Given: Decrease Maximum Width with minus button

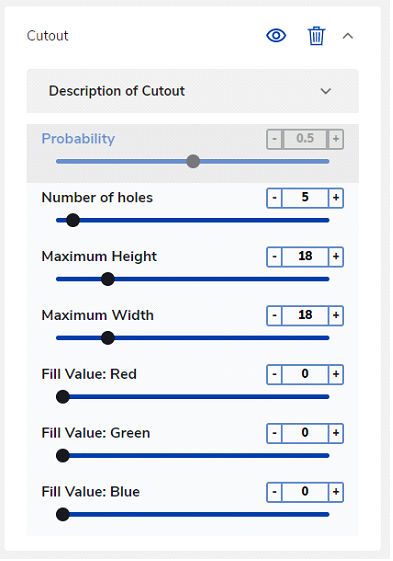Looking at the screenshot, I should [x=275, y=316].
